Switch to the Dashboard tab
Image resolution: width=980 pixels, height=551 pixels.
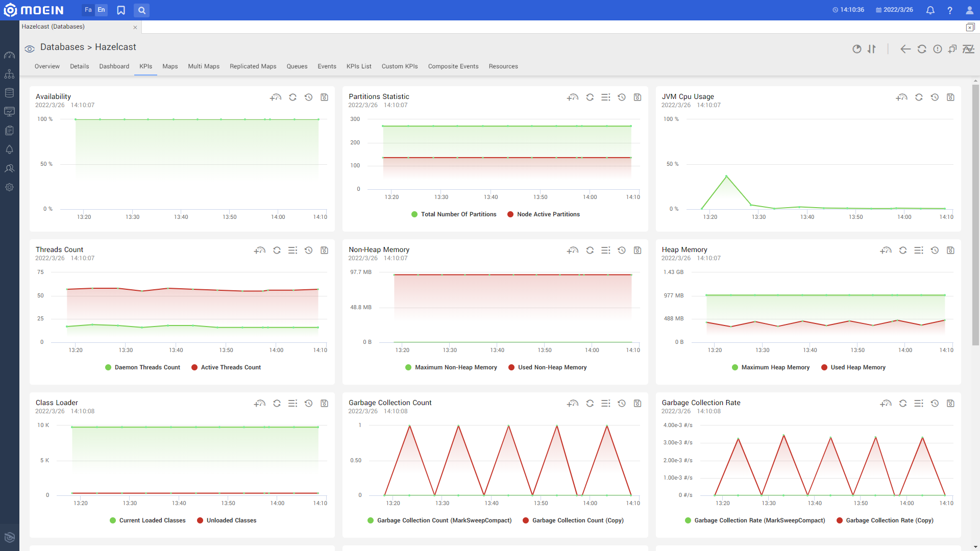point(114,66)
